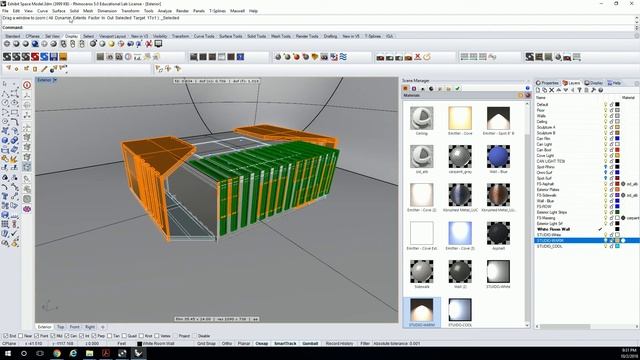Toggle Osnap in status bar

262,344
